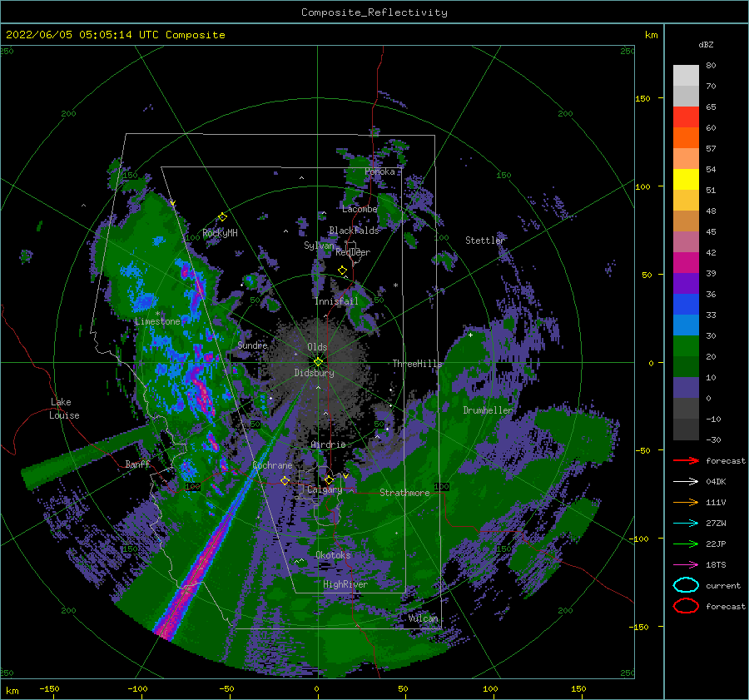Screen dimensions: 749x700
Task: Click the green 22JP arrow legend icon
Action: point(686,544)
